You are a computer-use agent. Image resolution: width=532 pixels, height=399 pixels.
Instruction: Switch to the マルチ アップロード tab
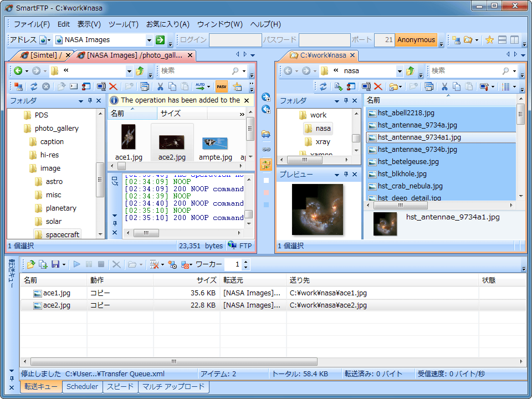point(173,386)
